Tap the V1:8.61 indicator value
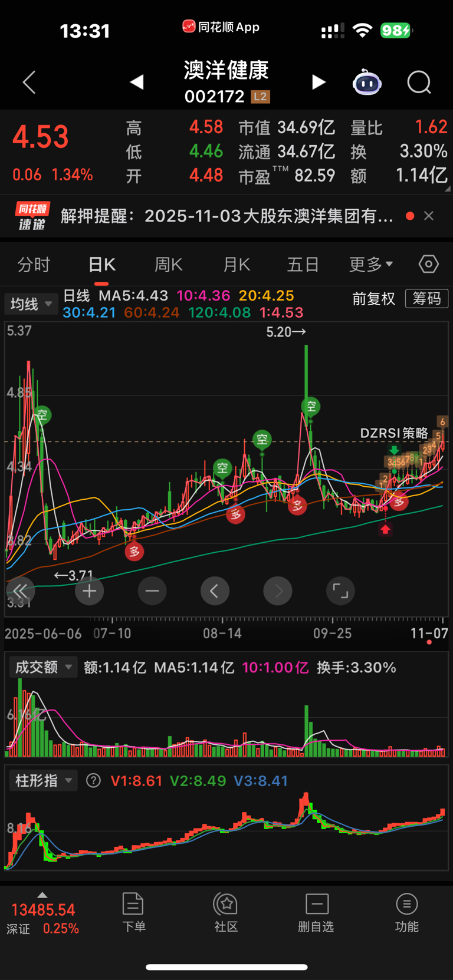The width and height of the screenshot is (453, 980). click(x=136, y=781)
